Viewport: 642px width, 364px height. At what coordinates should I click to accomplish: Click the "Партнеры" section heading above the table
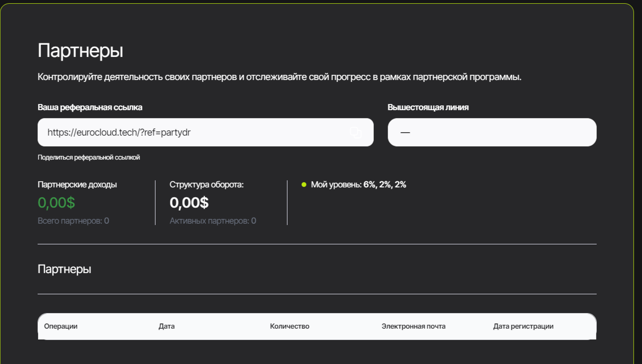64,269
